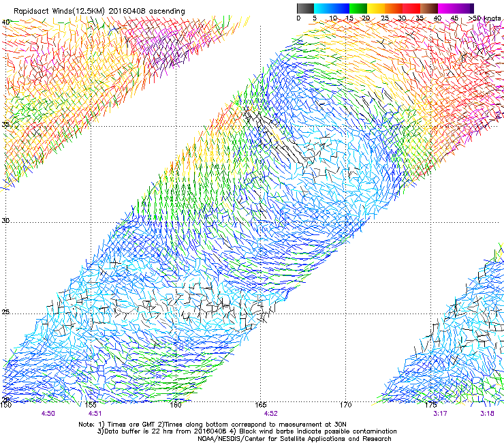
Task: Click the NOAA/NESDIS credit line
Action: (x=294, y=439)
